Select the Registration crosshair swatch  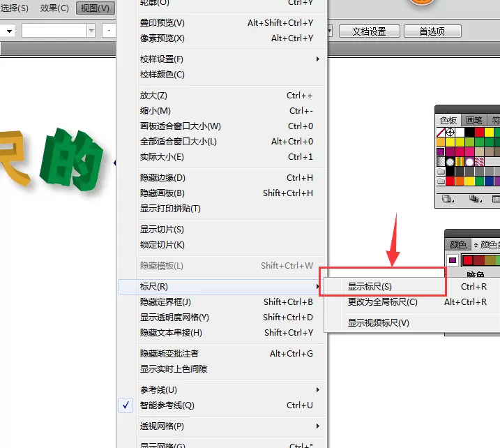450,132
